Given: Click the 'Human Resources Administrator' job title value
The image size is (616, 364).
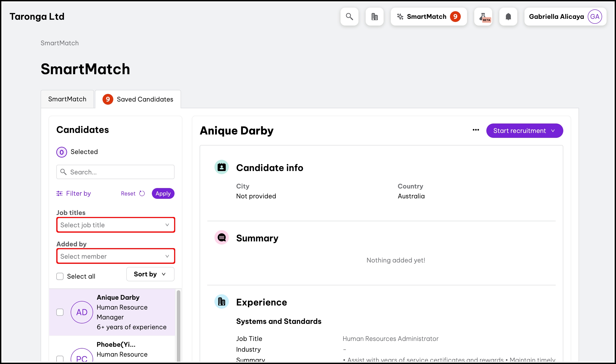Looking at the screenshot, I should click(391, 339).
